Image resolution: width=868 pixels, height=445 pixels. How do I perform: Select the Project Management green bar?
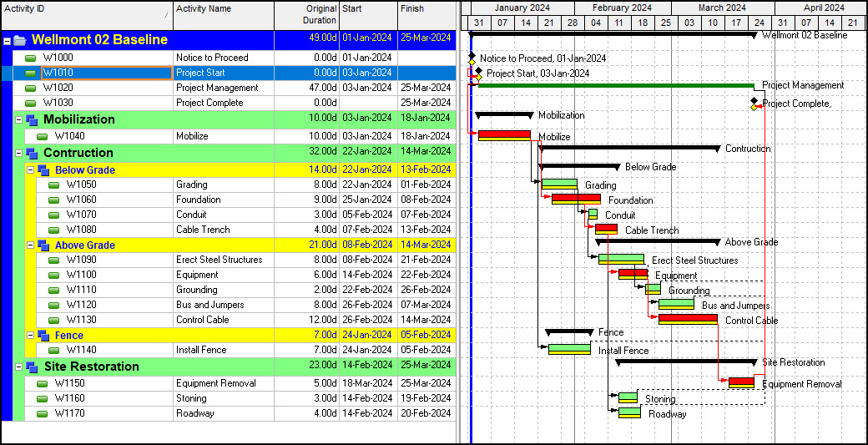(616, 85)
